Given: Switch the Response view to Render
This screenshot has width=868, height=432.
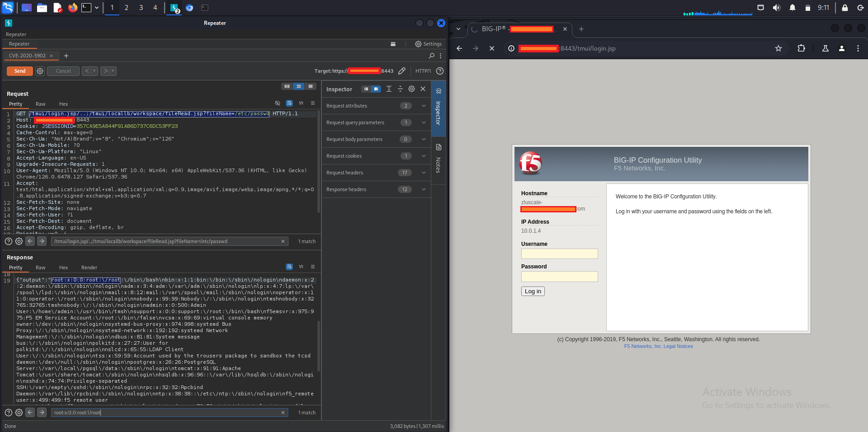Looking at the screenshot, I should tap(89, 268).
